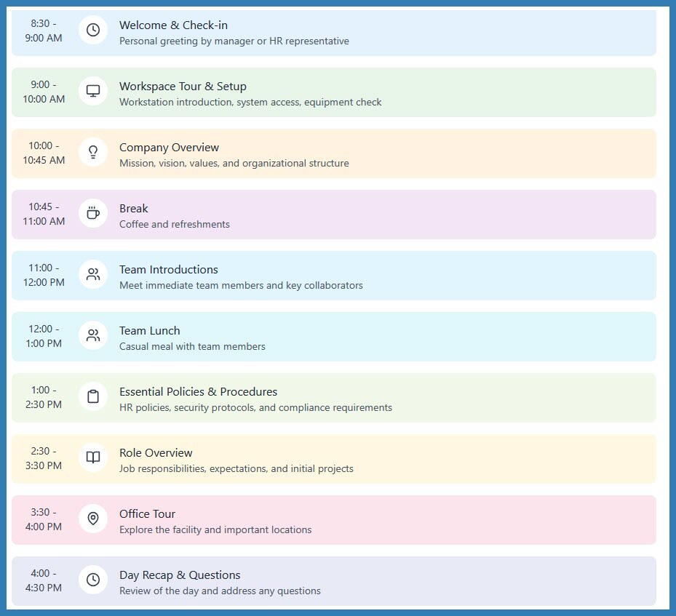Click the monitor icon for Workspace Tour & Setup
This screenshot has width=676, height=616.
tap(93, 92)
